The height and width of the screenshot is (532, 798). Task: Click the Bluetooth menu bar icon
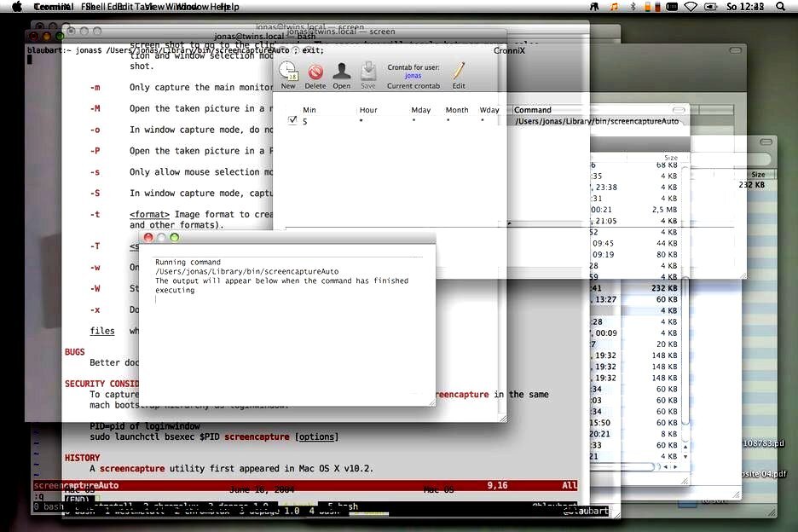click(x=633, y=7)
